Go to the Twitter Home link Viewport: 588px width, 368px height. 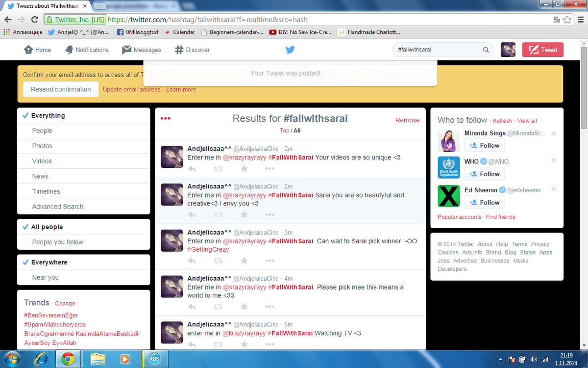37,50
